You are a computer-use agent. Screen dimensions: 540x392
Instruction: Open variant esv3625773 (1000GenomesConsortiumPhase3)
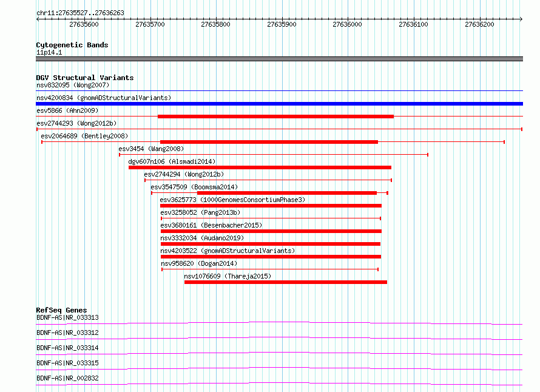(x=232, y=200)
